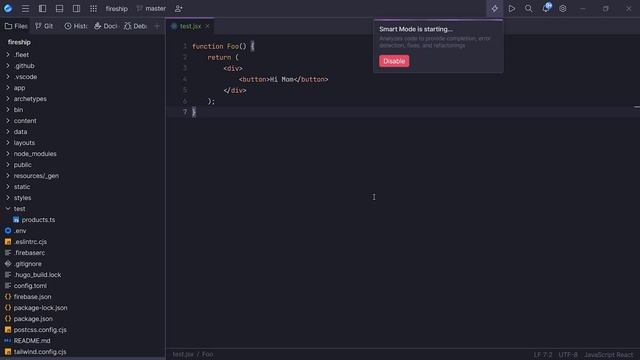The image size is (640, 360).
Task: Expand the .fleet folder
Action: (8, 55)
